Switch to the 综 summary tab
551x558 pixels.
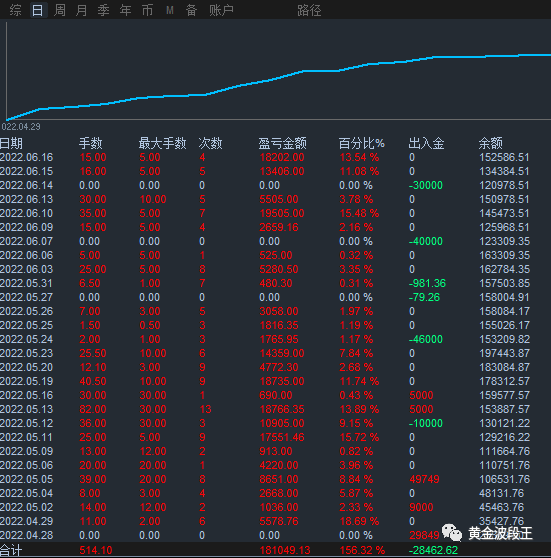(15, 10)
